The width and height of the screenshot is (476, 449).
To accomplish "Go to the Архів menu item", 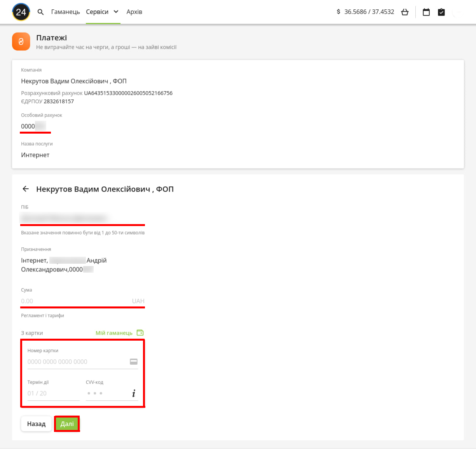I will point(134,12).
